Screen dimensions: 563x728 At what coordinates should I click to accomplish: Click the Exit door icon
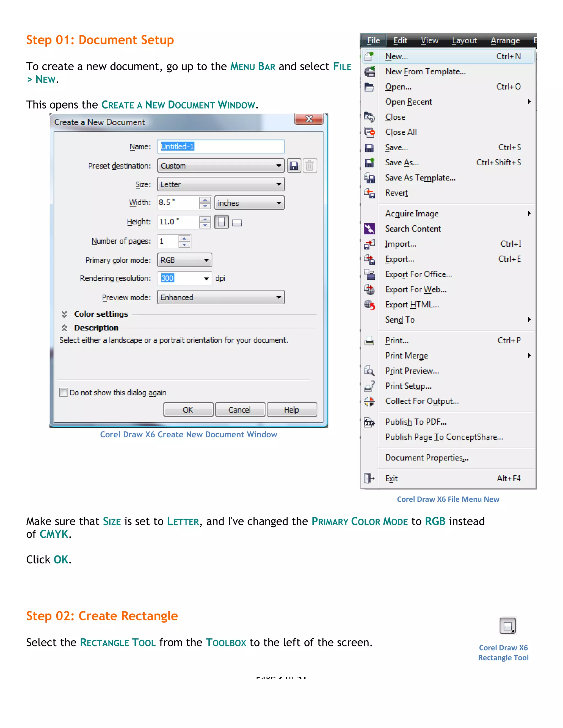(369, 479)
